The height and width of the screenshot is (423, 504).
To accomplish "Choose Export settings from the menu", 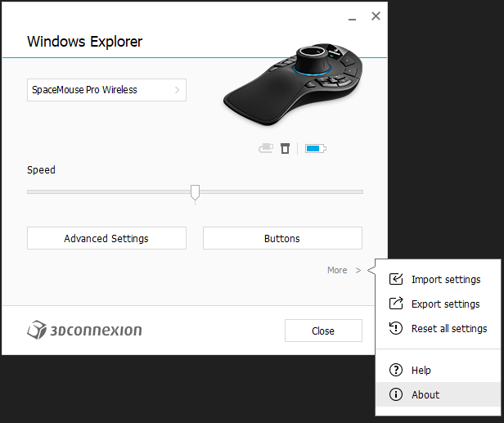I will 438,304.
